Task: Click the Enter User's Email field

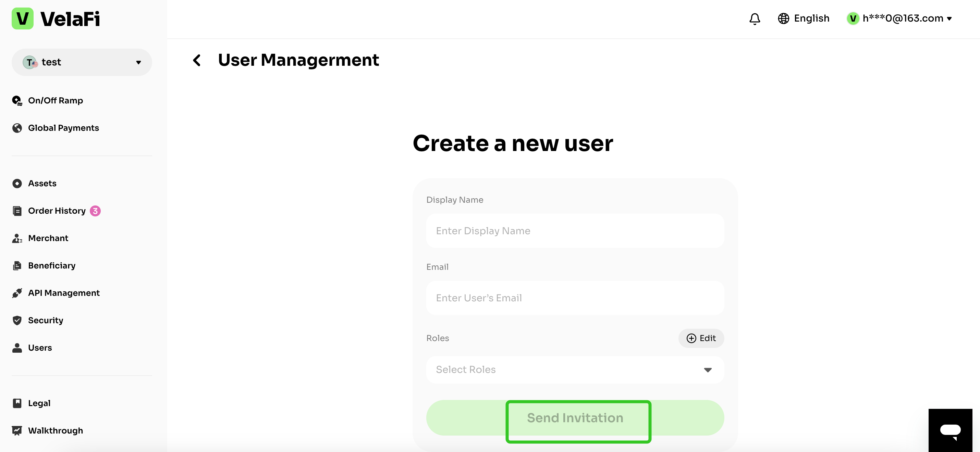Action: click(x=574, y=298)
